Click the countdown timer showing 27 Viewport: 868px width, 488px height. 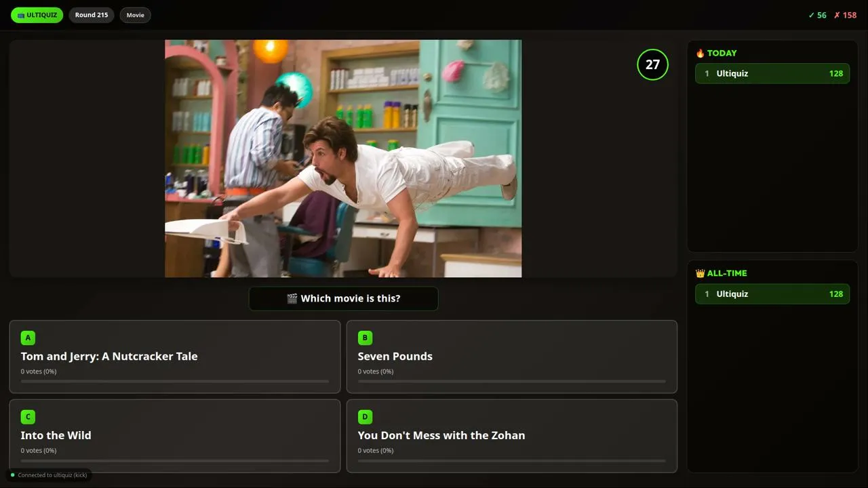(652, 64)
